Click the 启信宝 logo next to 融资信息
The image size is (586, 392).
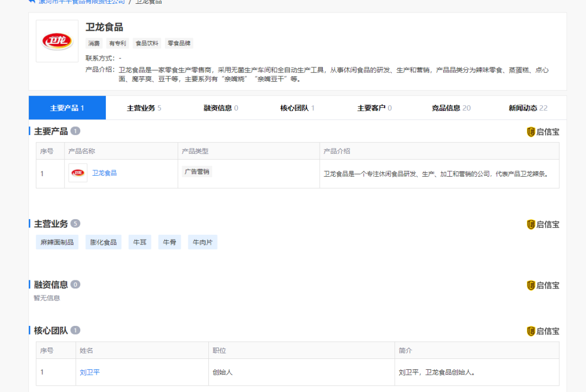[x=543, y=285]
